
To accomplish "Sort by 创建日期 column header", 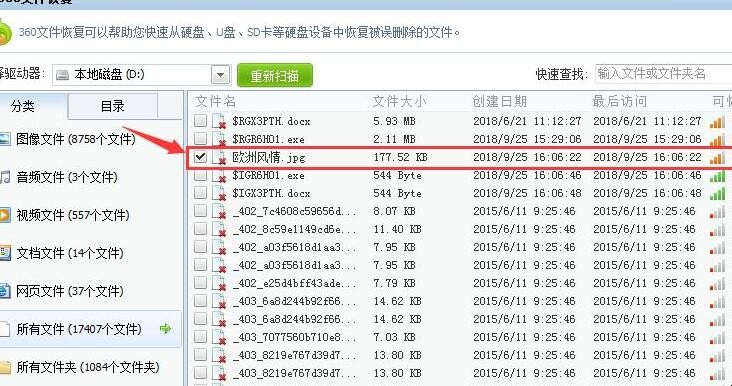I will click(500, 101).
